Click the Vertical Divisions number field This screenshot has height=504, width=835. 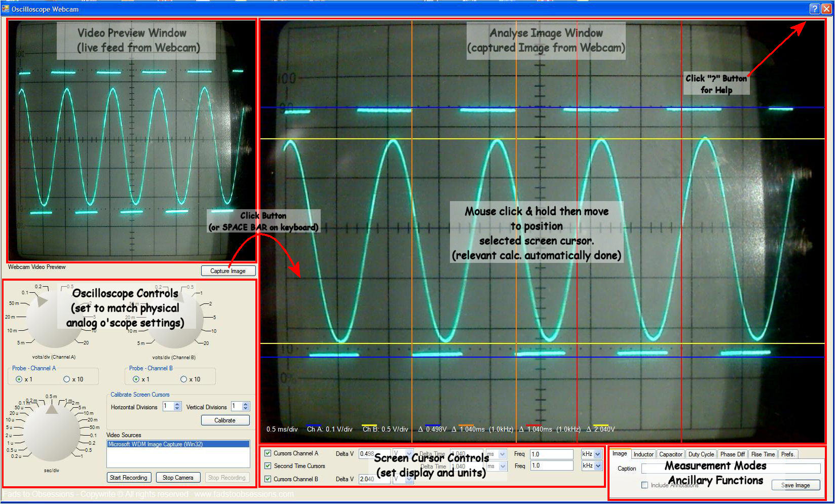(237, 406)
